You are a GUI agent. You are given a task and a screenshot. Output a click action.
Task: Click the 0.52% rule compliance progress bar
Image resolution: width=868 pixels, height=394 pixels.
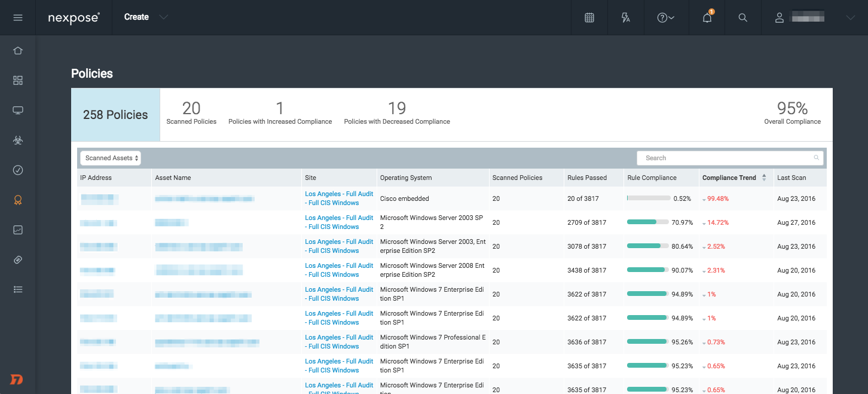pos(649,198)
